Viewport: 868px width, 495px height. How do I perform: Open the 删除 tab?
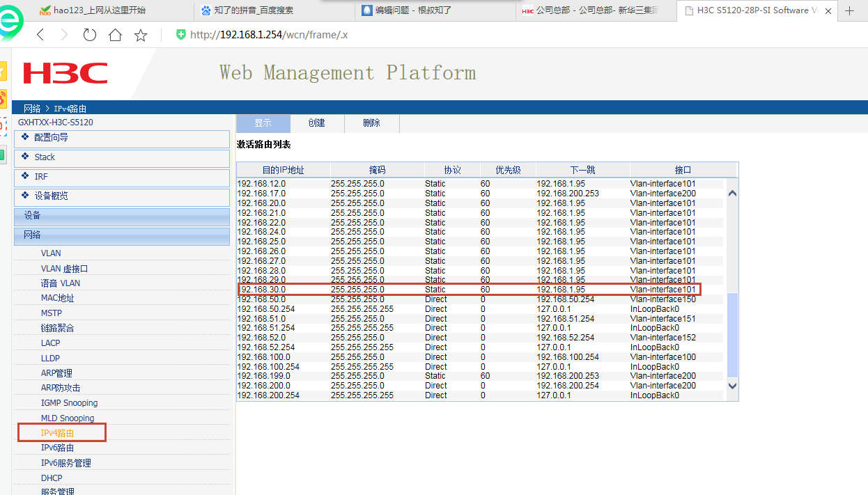pyautogui.click(x=372, y=123)
